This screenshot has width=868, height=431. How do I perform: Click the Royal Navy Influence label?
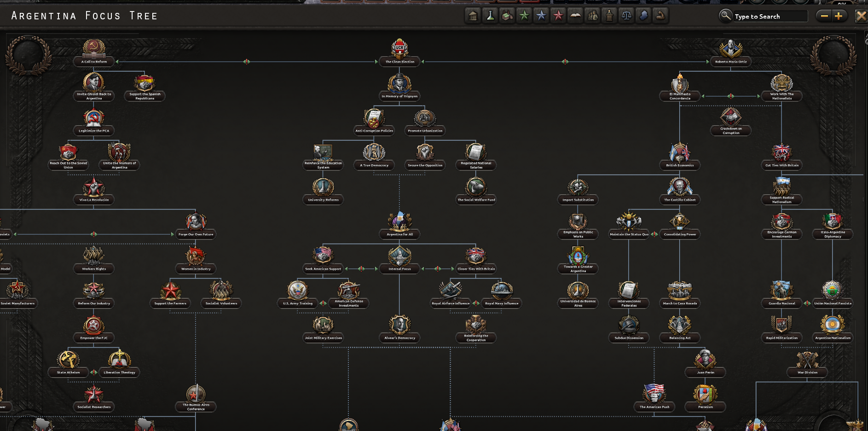pos(502,303)
